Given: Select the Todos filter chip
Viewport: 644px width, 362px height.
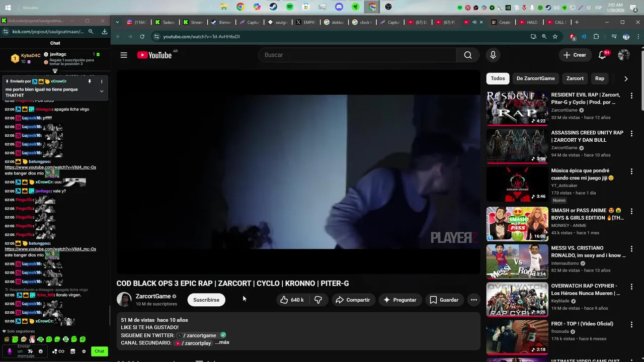Looking at the screenshot, I should pyautogui.click(x=498, y=78).
